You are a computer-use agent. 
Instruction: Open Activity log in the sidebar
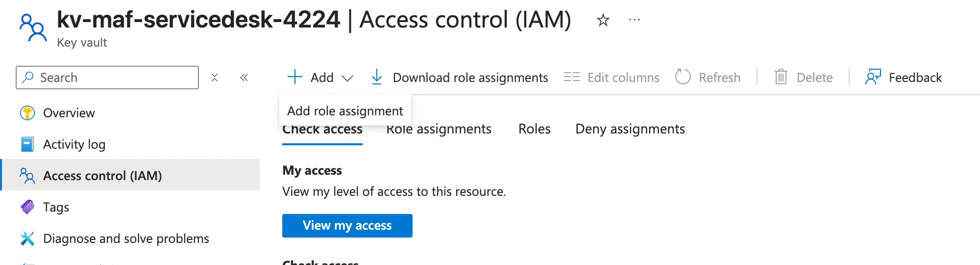point(74,144)
